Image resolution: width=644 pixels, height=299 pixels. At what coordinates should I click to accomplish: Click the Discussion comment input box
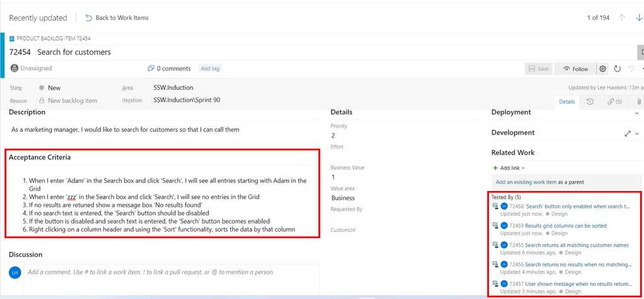tap(171, 273)
